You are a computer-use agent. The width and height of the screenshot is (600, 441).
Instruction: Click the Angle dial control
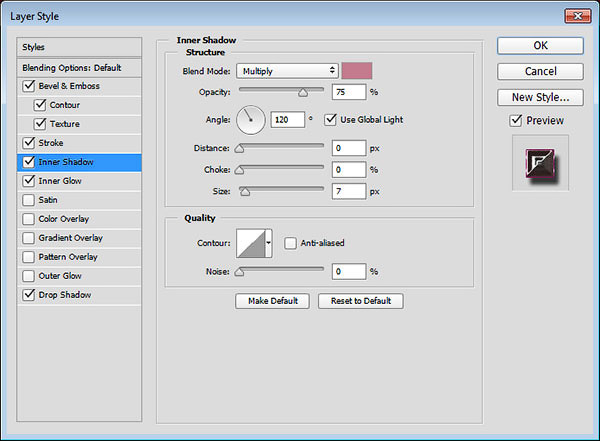(251, 120)
